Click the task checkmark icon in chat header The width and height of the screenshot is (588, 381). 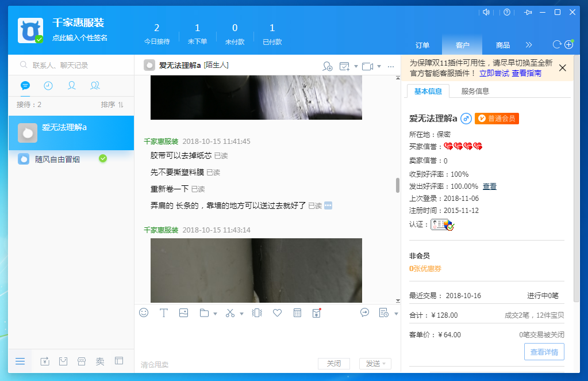pos(344,66)
